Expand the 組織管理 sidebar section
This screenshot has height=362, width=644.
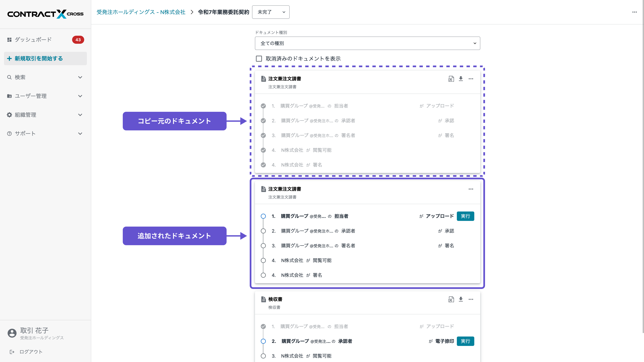point(45,115)
